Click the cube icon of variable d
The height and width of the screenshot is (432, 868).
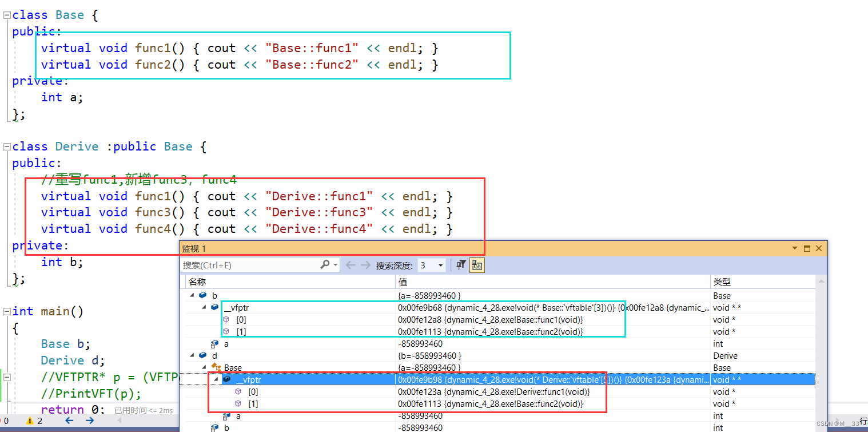click(202, 355)
